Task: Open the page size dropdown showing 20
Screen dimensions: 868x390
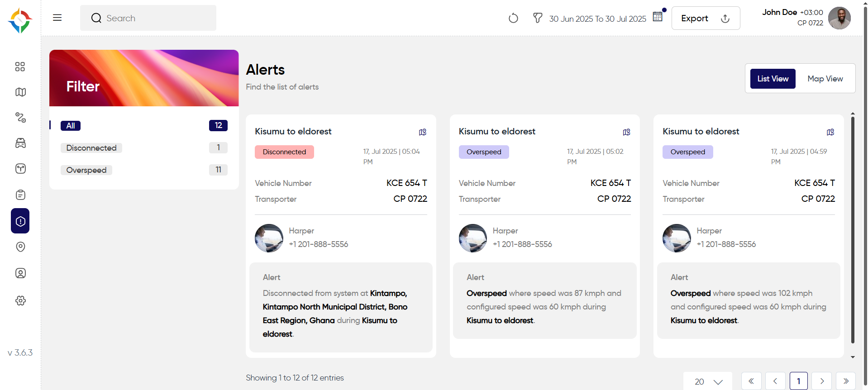Action: tap(708, 381)
